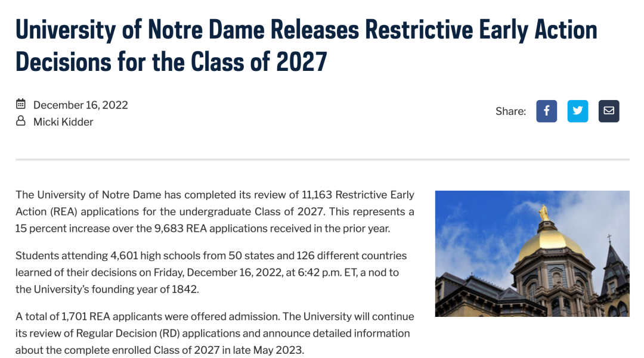Click the golden statue atop the dome
This screenshot has width=644, height=358.
(x=544, y=213)
